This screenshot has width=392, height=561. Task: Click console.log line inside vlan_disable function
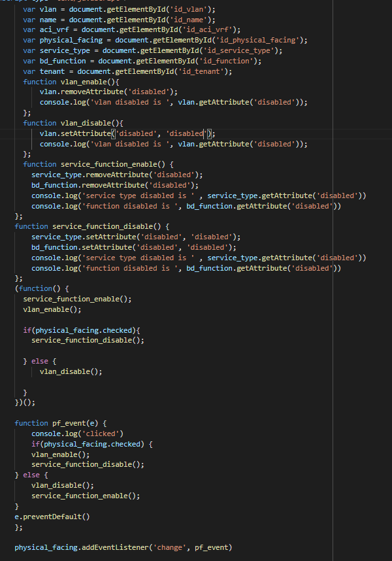tap(174, 144)
